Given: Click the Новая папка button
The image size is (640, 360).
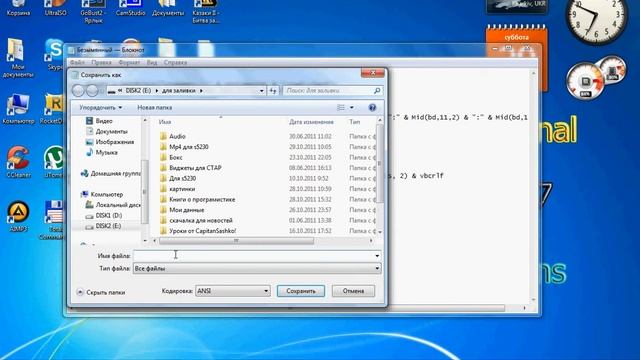Looking at the screenshot, I should point(155,108).
